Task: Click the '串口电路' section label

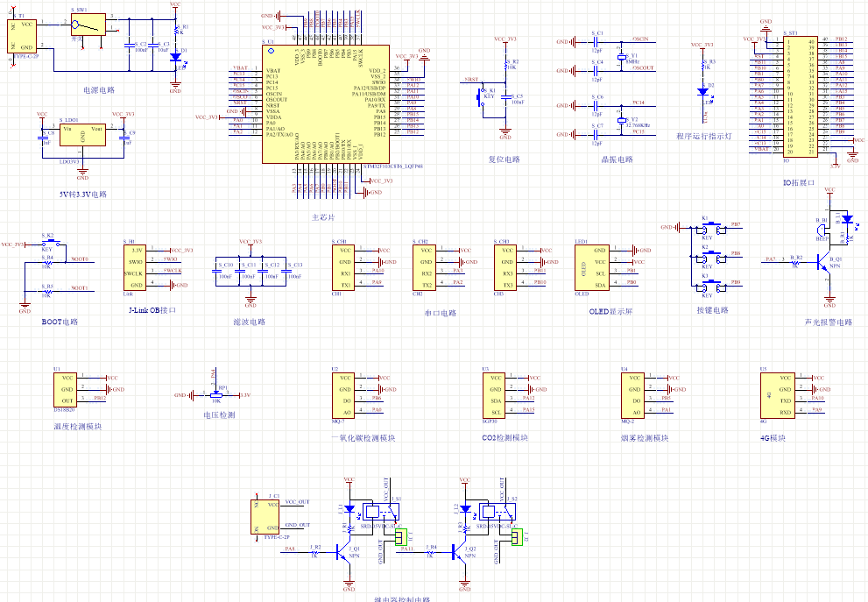Action: pos(440,313)
